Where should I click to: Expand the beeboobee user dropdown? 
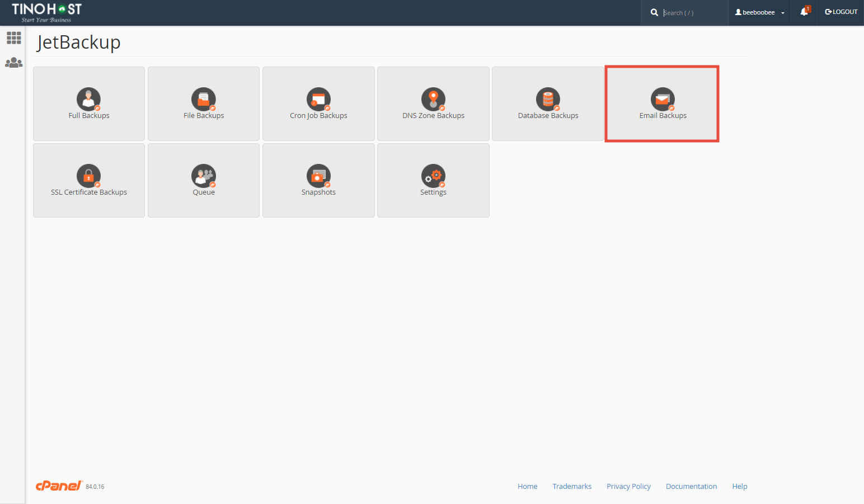click(x=759, y=12)
